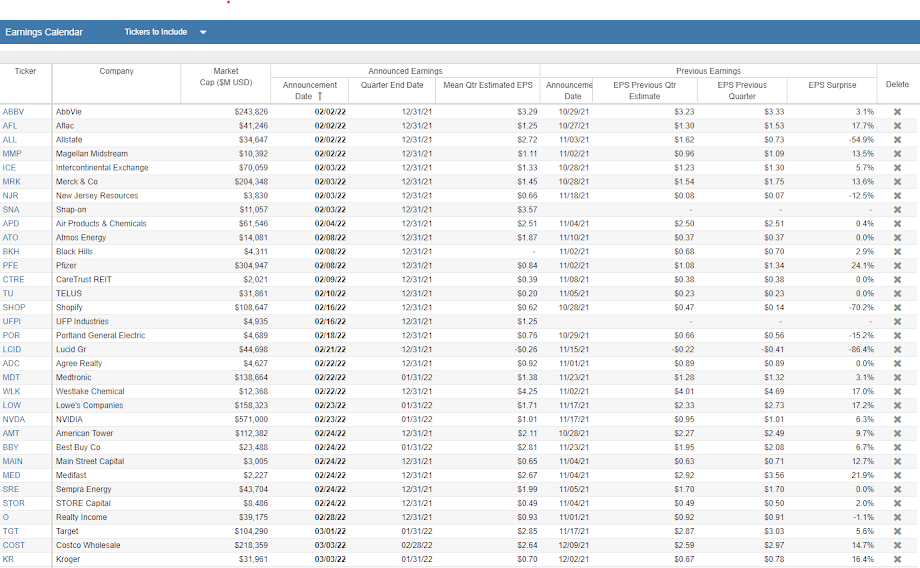Open the AMT ticker link
The image size is (920, 568).
(11, 434)
